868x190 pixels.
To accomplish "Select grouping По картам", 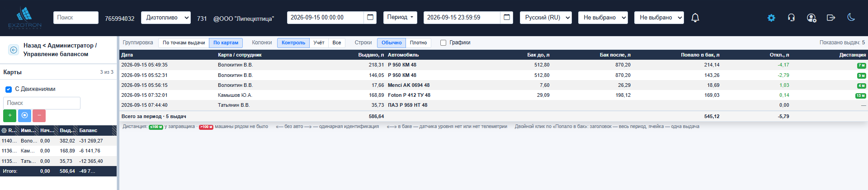I will click(x=226, y=43).
